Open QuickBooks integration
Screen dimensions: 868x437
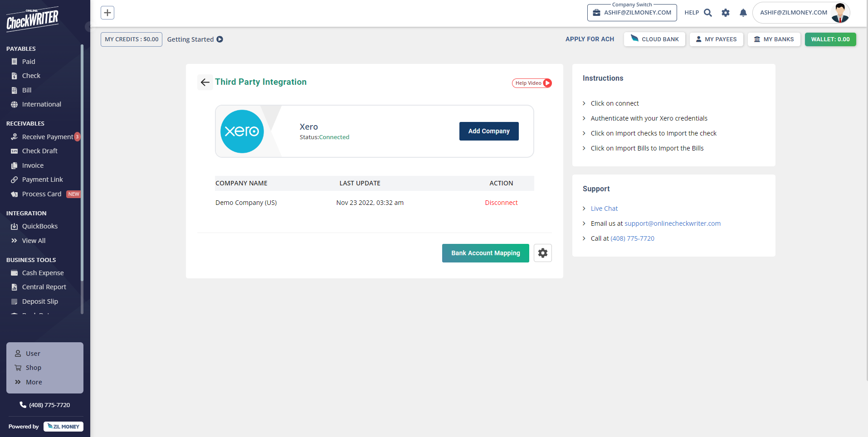tap(39, 226)
